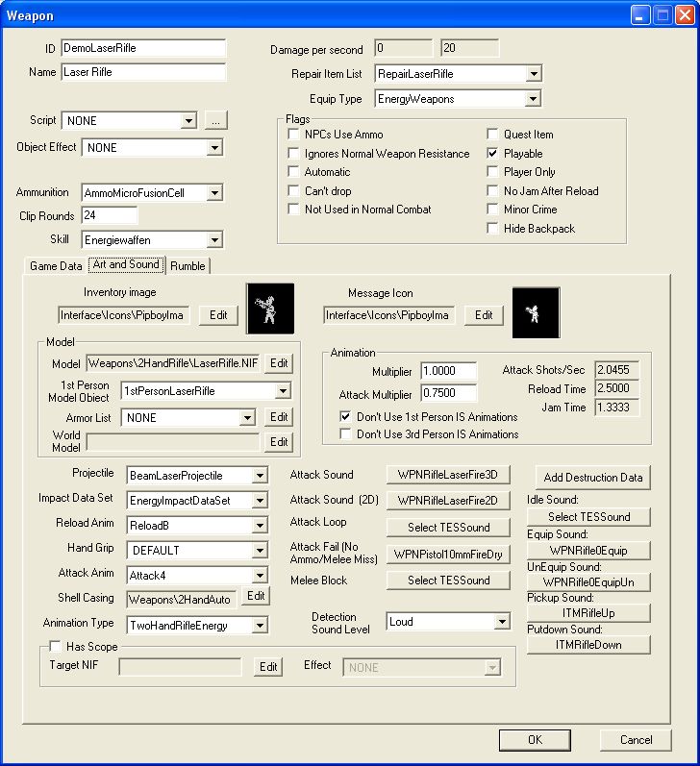The image size is (700, 766).
Task: Click the ITMRifleUp pickup sound button
Action: coord(588,613)
